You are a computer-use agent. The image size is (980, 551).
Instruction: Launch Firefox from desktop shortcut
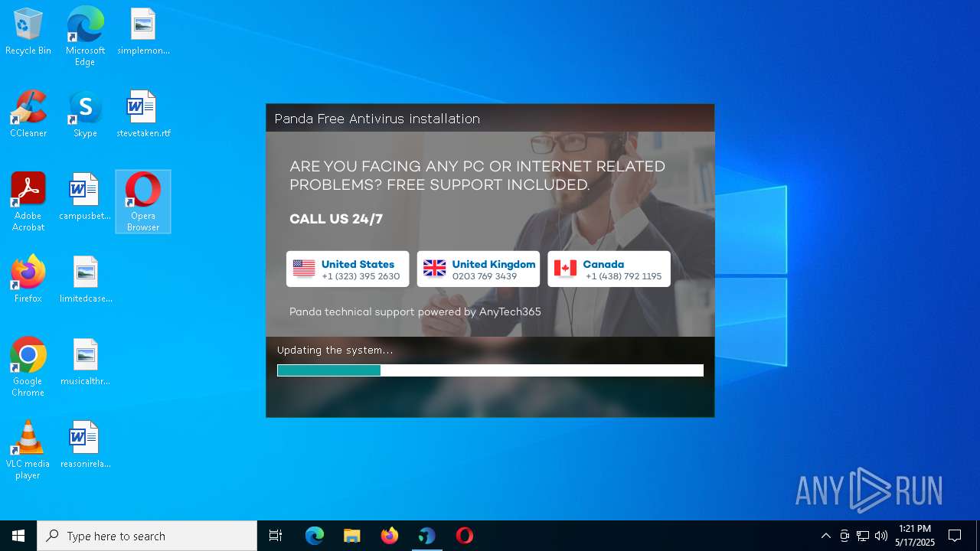point(28,280)
